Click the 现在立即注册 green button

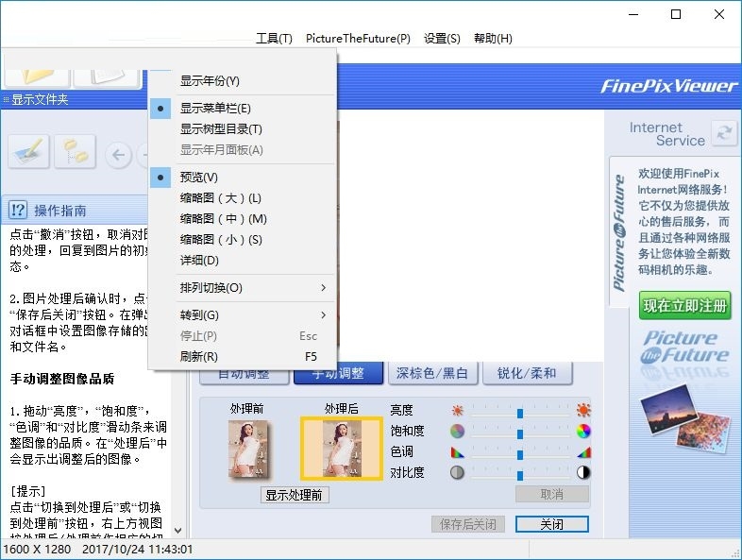(684, 306)
